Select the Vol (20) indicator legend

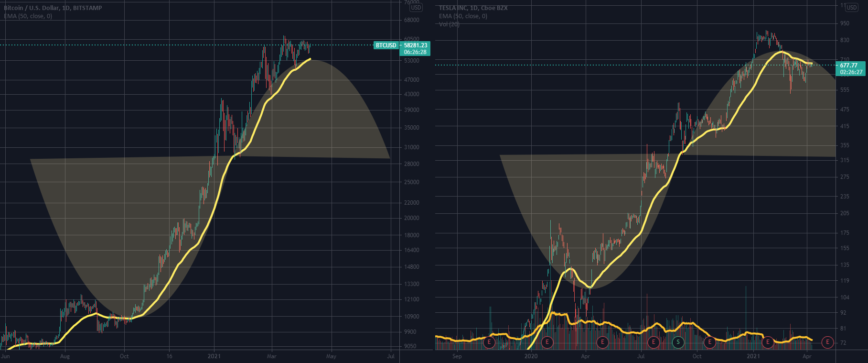(x=449, y=24)
